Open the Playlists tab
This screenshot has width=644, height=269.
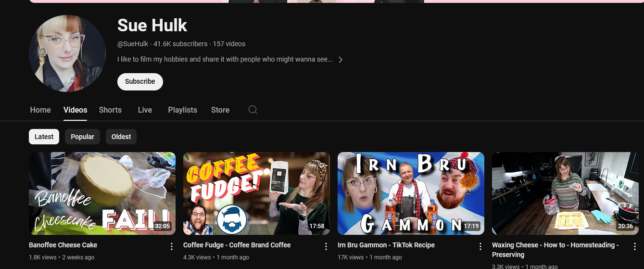pyautogui.click(x=183, y=110)
